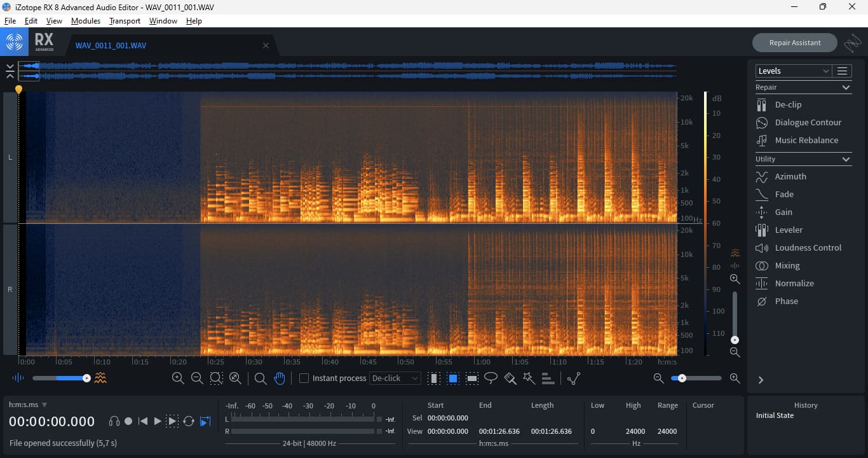Enable the Instant process checkbox
Viewport: 868px width, 458px height.
[304, 378]
